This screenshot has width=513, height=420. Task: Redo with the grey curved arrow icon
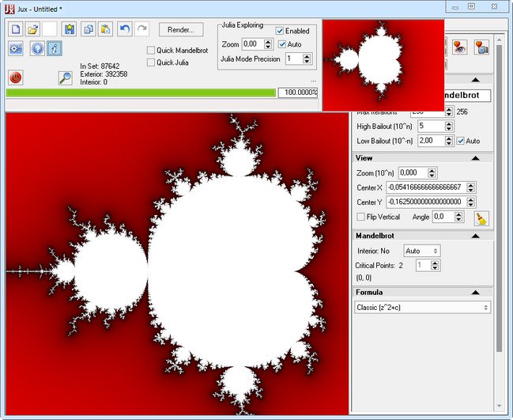pyautogui.click(x=141, y=29)
